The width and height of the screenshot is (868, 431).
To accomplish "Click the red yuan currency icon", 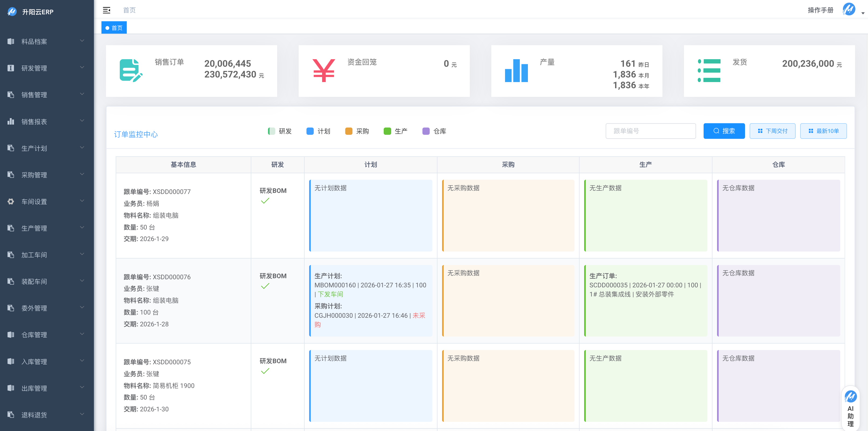I will (x=323, y=70).
